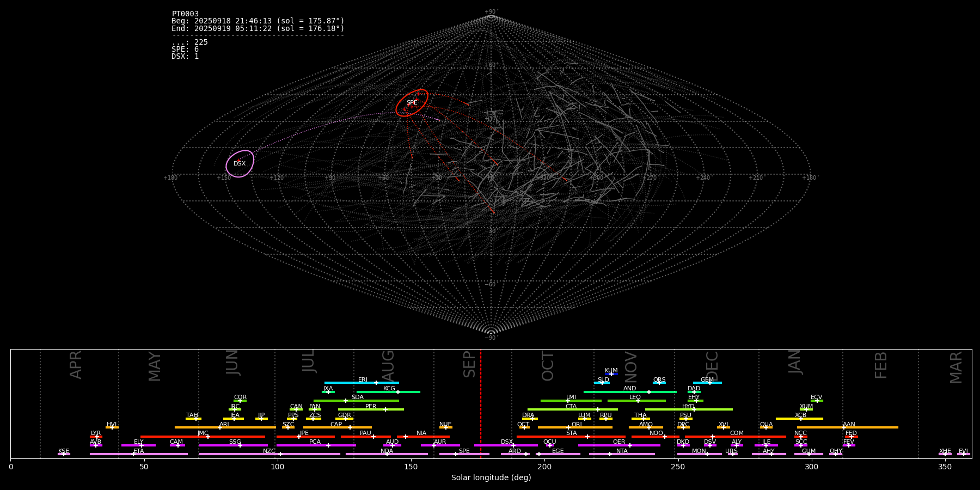This screenshot has height=490, width=980.
Task: Click the FEB month label in timeline
Action: click(881, 365)
